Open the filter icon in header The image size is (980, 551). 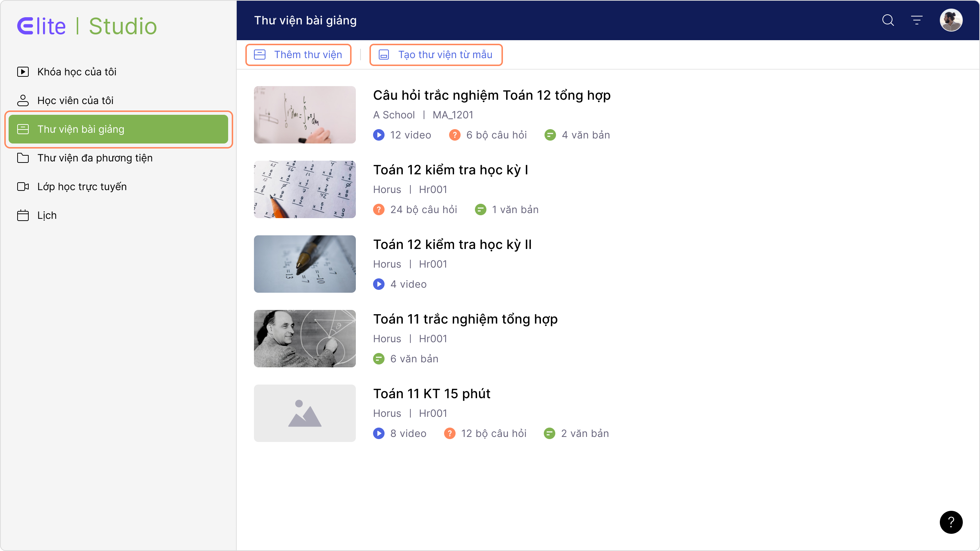click(917, 20)
